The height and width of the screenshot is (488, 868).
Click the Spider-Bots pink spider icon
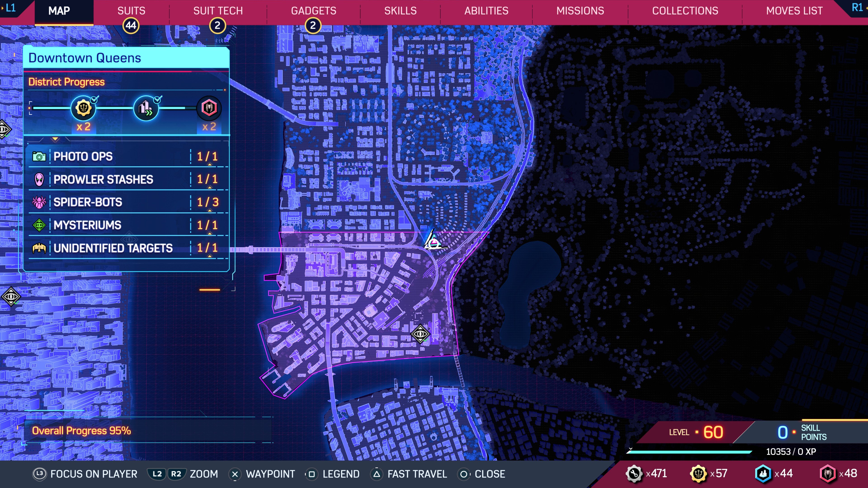pyautogui.click(x=39, y=202)
